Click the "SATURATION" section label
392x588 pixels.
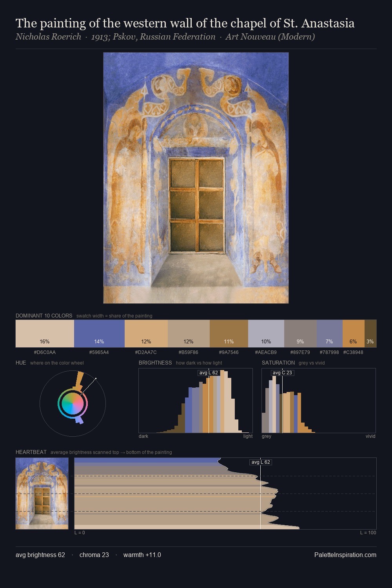coord(278,363)
